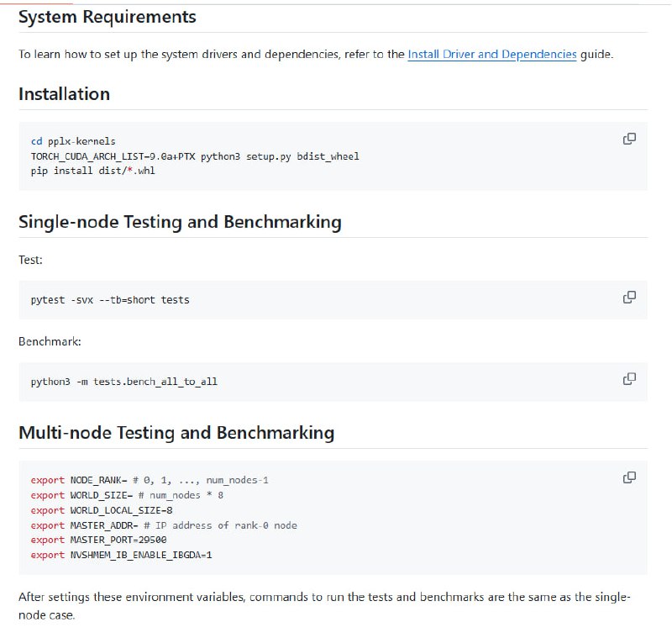Click the 'cd pplx-kernels' code line

click(73, 141)
